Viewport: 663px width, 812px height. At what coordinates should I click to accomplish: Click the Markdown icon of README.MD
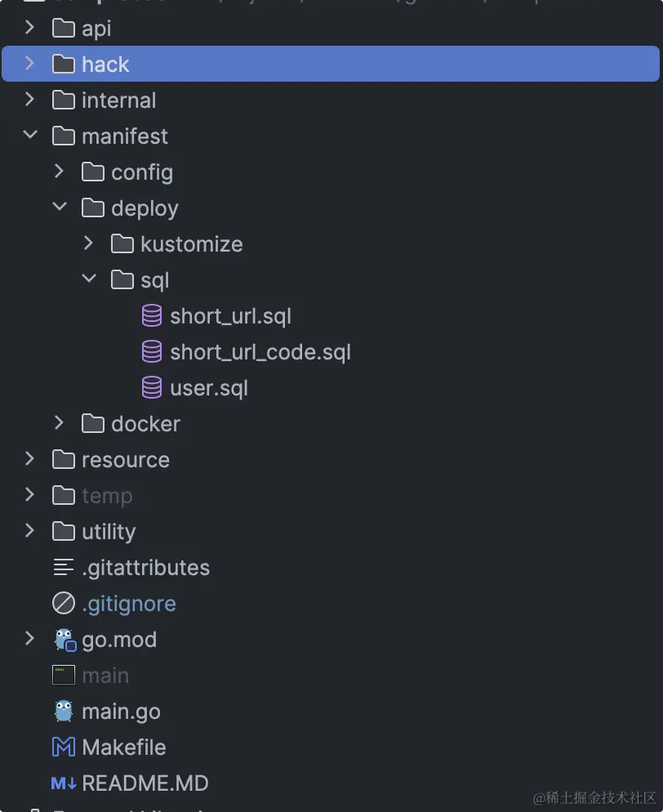pos(64,783)
